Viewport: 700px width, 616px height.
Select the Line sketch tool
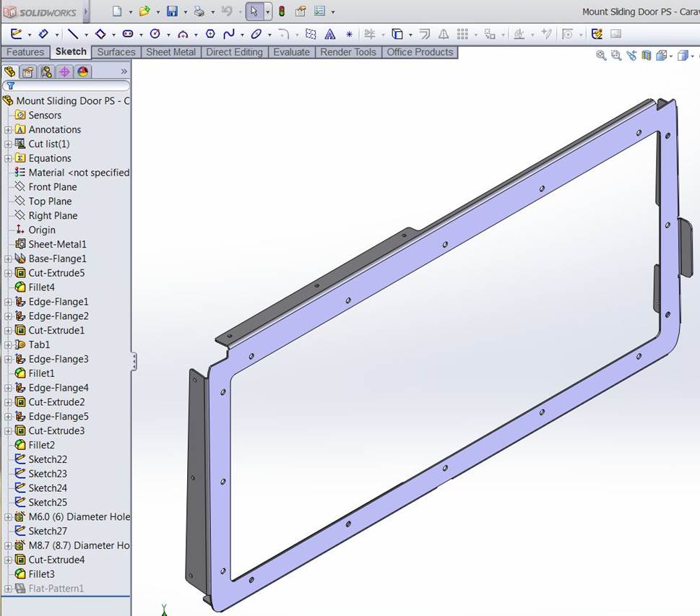coord(73,34)
